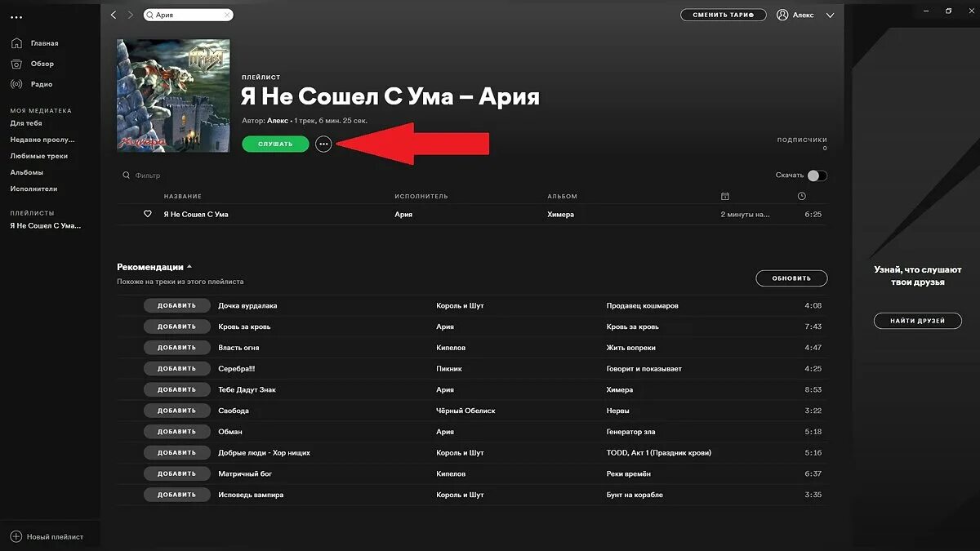Click the Обновить recommendations button
The height and width of the screenshot is (551, 980).
(x=791, y=278)
